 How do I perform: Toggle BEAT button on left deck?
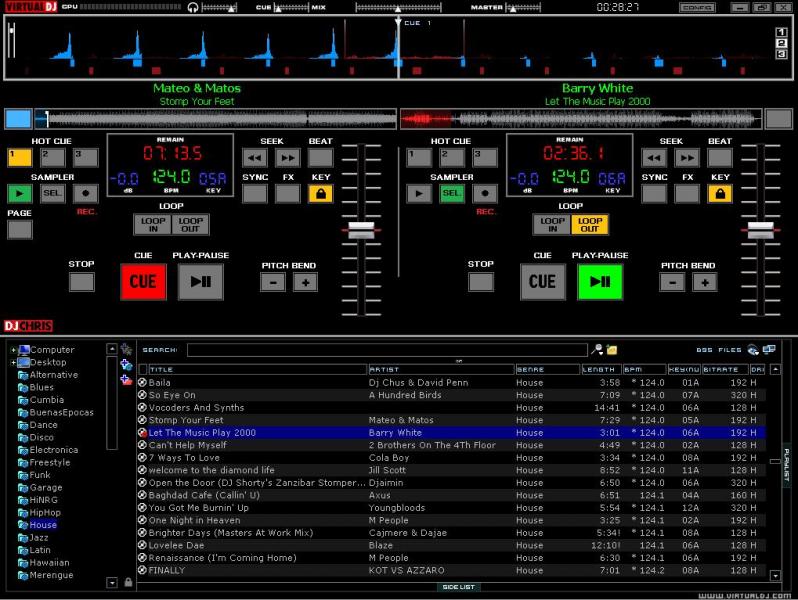(x=321, y=158)
